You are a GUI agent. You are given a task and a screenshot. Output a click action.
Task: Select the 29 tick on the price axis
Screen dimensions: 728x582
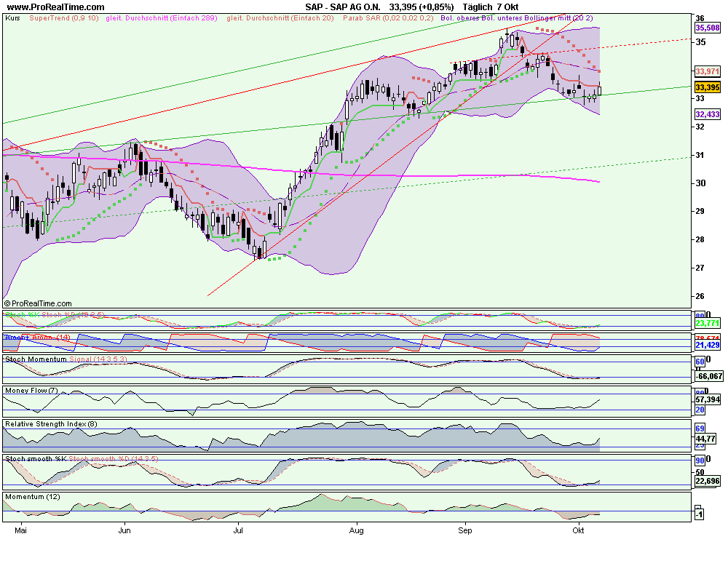pos(700,211)
